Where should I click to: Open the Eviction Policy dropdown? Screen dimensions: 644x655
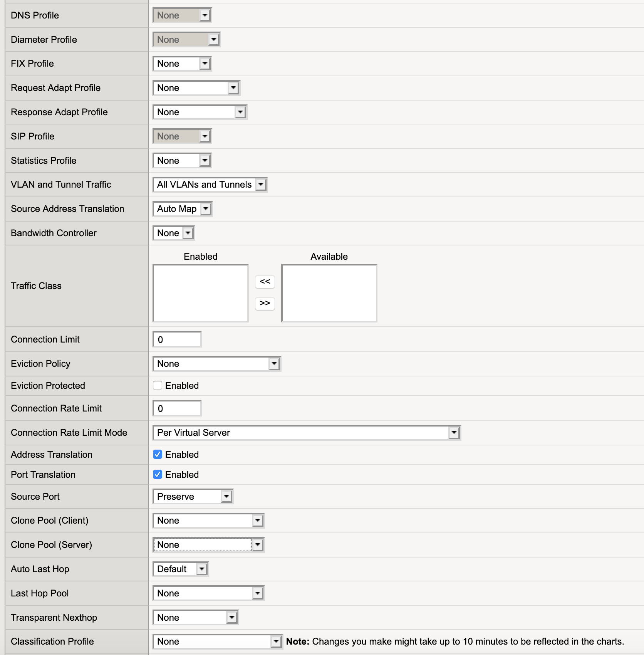pos(217,364)
